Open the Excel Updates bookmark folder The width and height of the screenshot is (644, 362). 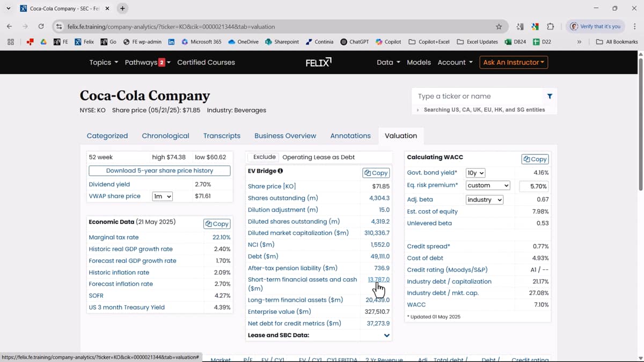[477, 41]
